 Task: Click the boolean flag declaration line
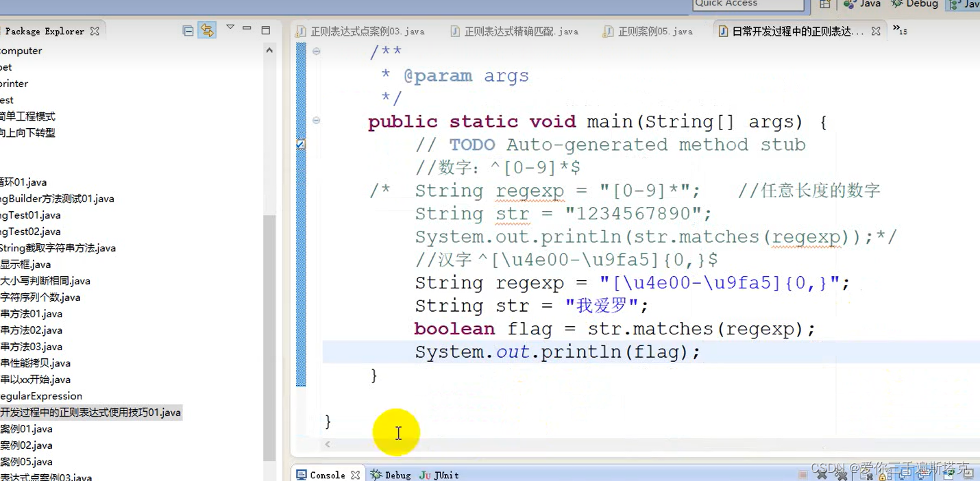click(615, 329)
